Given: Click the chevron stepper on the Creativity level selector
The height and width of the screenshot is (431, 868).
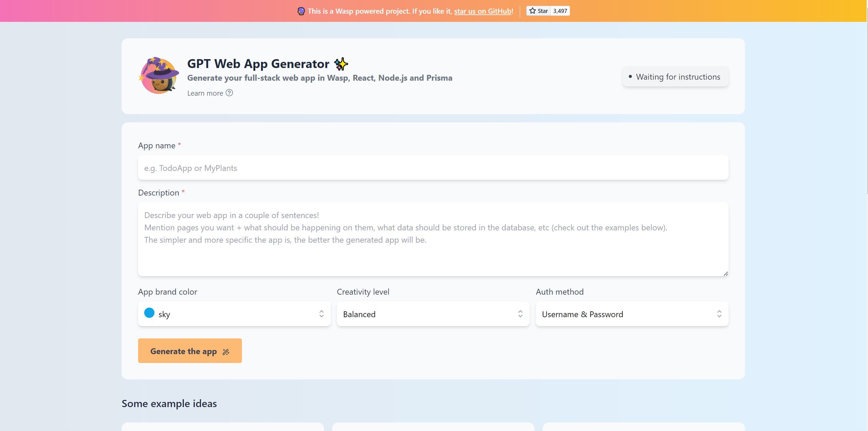Looking at the screenshot, I should [520, 314].
